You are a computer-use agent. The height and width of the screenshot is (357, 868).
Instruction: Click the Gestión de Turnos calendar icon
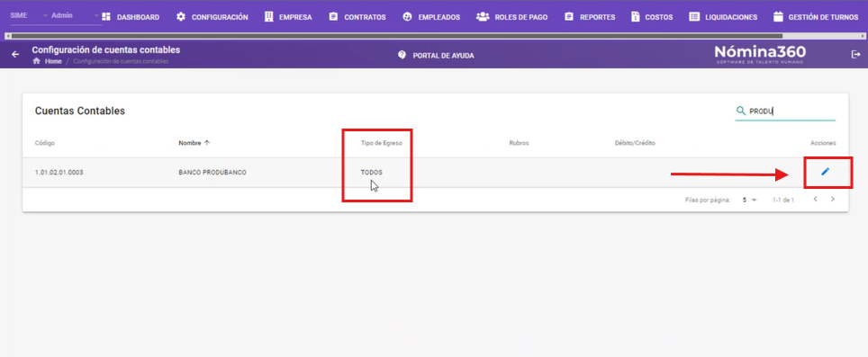[x=778, y=16]
